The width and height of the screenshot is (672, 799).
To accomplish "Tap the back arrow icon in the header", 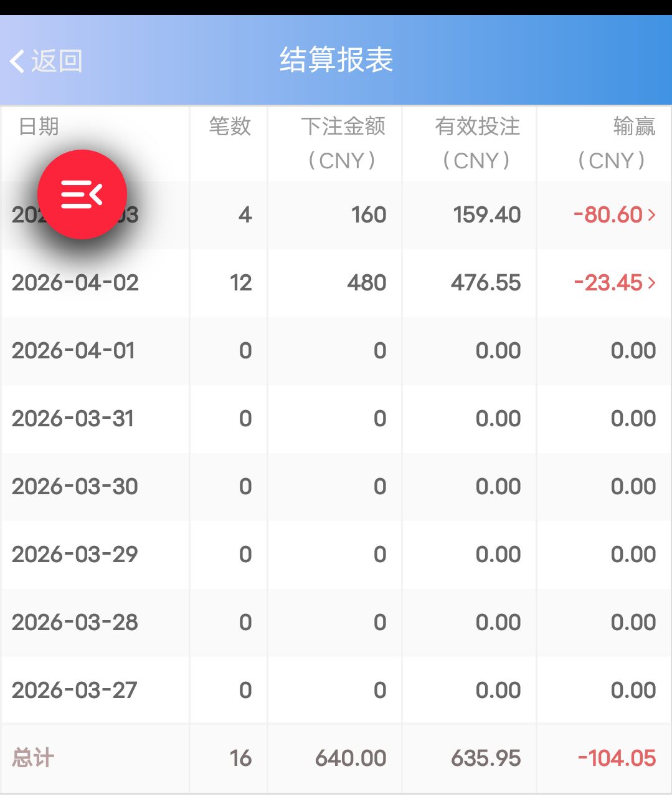I will (x=17, y=60).
